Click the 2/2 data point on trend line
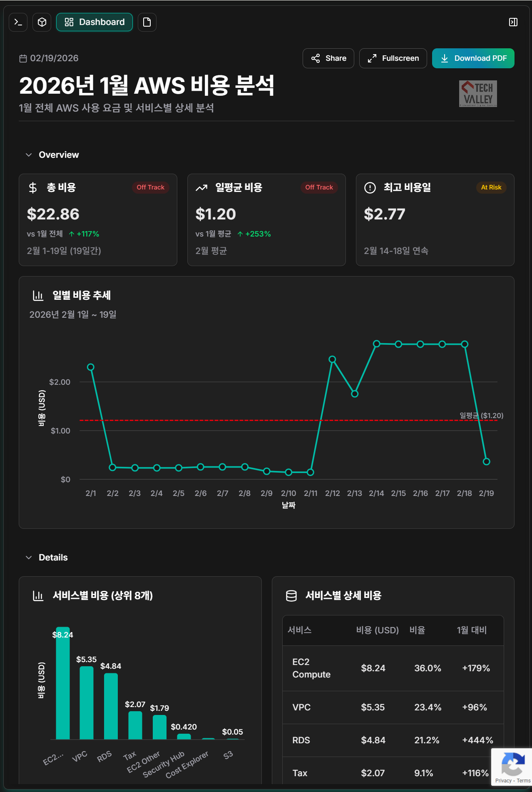Viewport: 532px width, 792px height. point(112,468)
